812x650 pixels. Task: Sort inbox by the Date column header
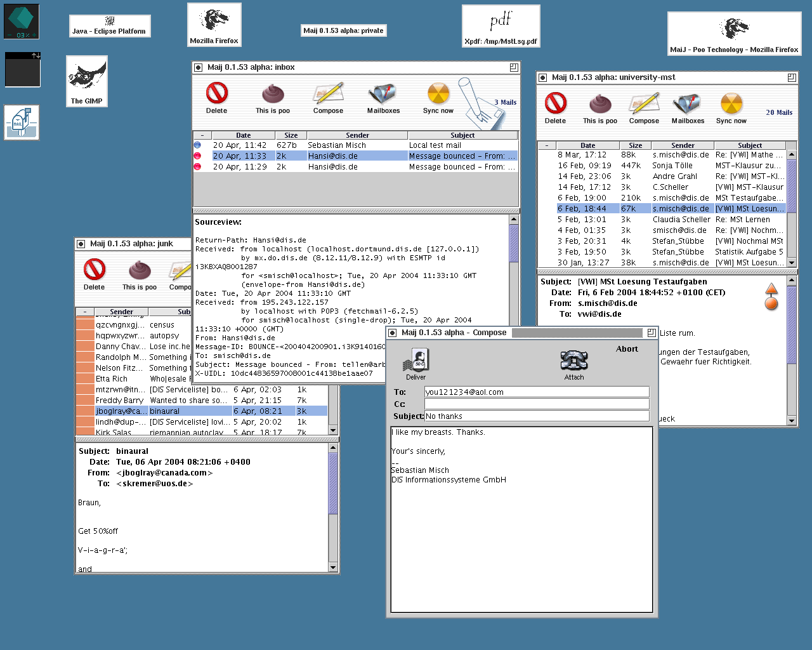[x=244, y=135]
